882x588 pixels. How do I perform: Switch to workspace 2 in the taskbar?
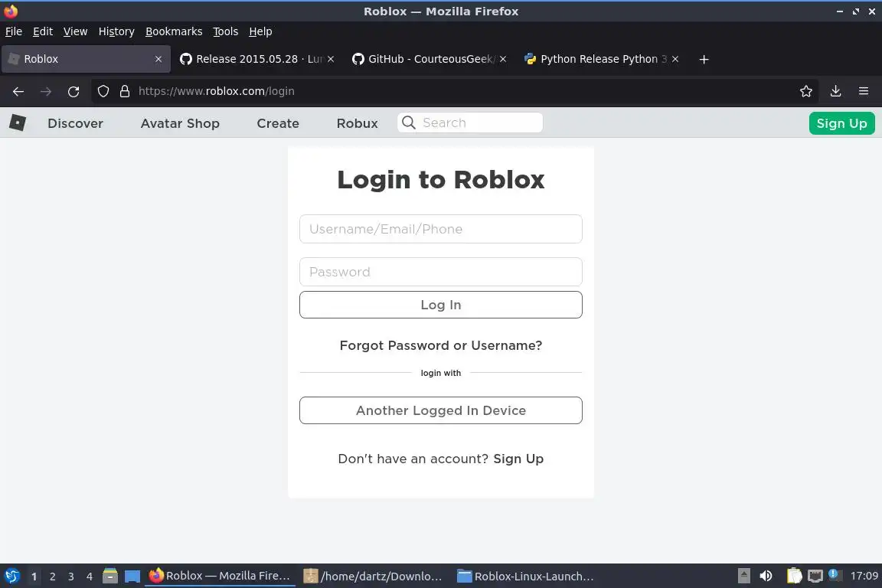coord(52,577)
